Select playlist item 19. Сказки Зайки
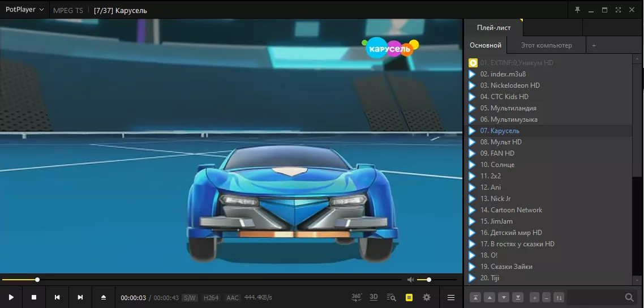The height and width of the screenshot is (308, 644). coord(548,267)
